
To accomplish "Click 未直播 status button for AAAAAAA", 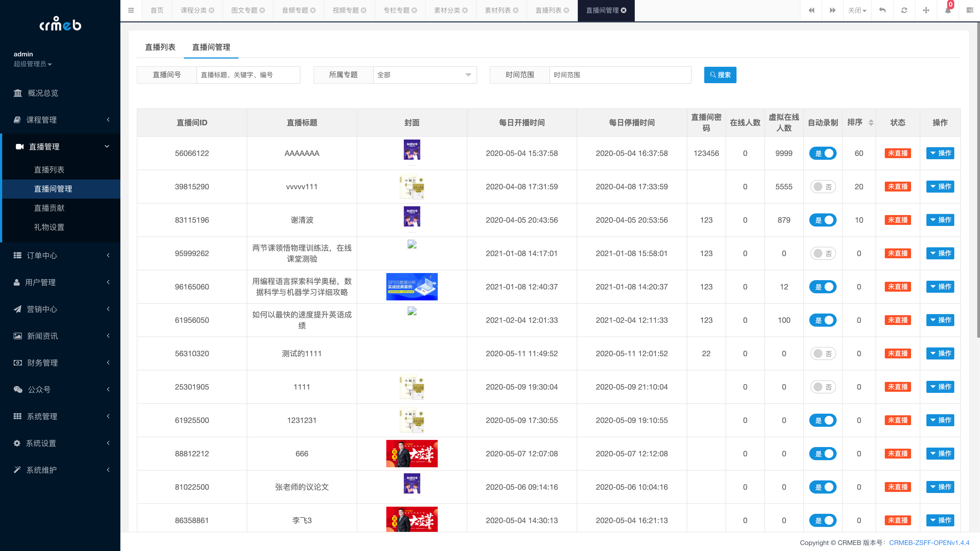I will click(898, 153).
